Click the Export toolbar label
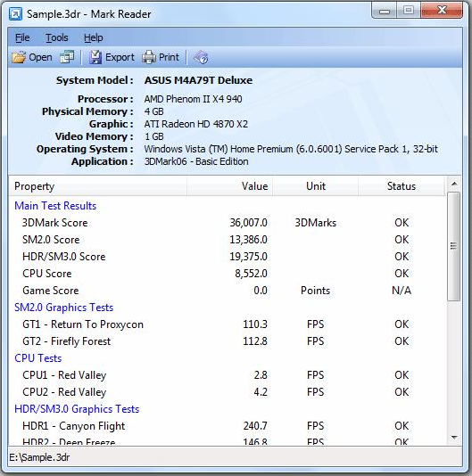Viewport: 472px width, 476px height. [x=120, y=57]
